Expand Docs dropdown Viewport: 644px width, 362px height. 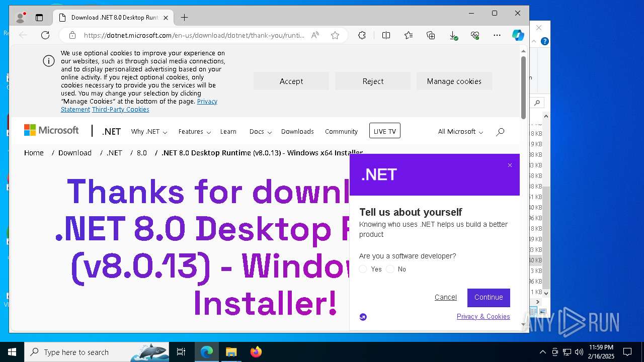[260, 132]
